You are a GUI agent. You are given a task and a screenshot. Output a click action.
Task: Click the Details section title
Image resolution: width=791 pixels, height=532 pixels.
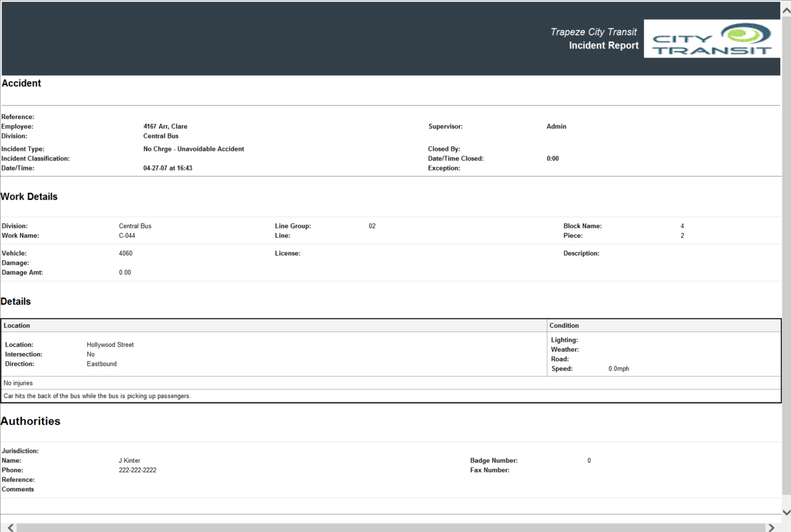(x=16, y=301)
